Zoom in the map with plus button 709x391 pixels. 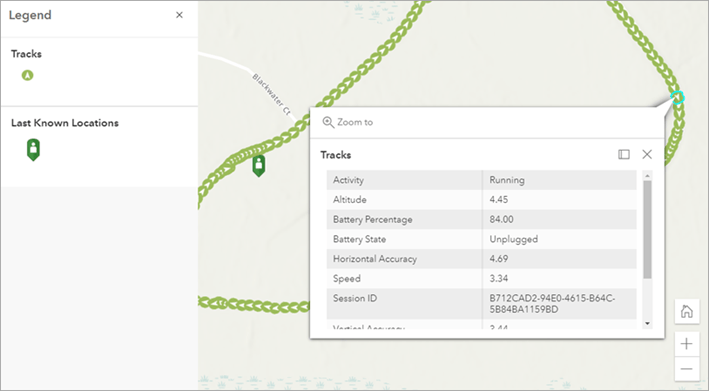coord(686,344)
